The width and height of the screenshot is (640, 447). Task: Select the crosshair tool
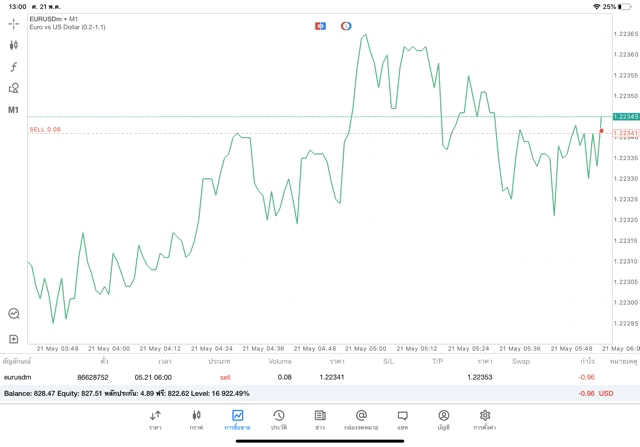coord(13,24)
